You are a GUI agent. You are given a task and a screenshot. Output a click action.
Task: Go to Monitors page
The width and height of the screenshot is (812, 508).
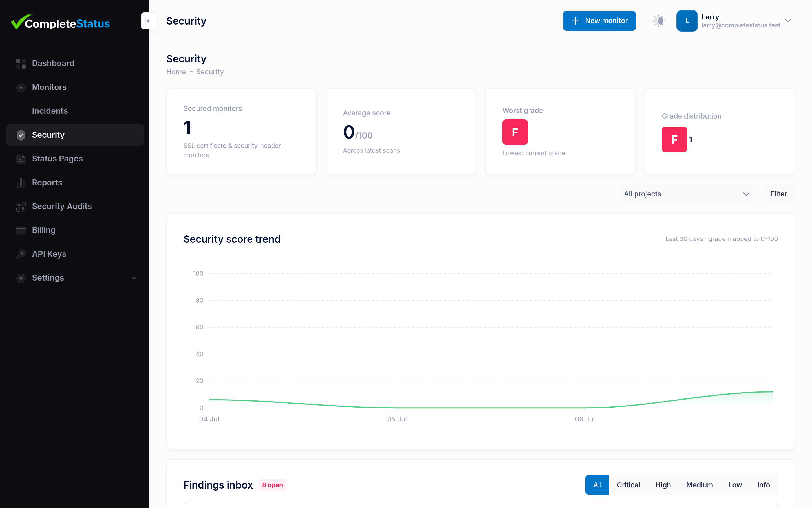(x=75, y=87)
